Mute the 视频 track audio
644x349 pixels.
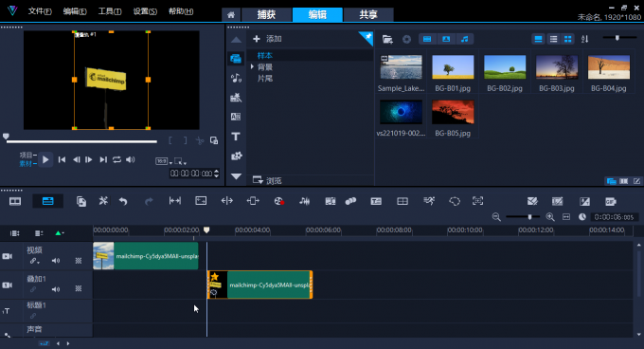(x=56, y=261)
